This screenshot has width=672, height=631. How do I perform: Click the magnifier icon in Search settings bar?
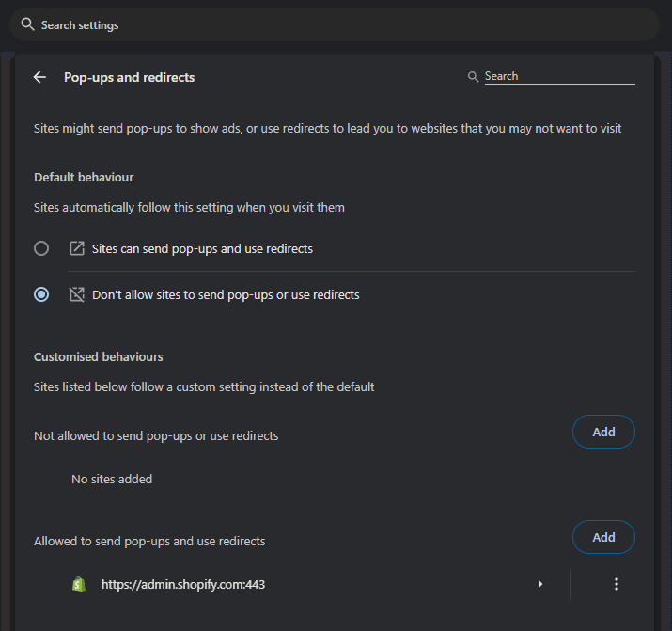click(x=28, y=24)
